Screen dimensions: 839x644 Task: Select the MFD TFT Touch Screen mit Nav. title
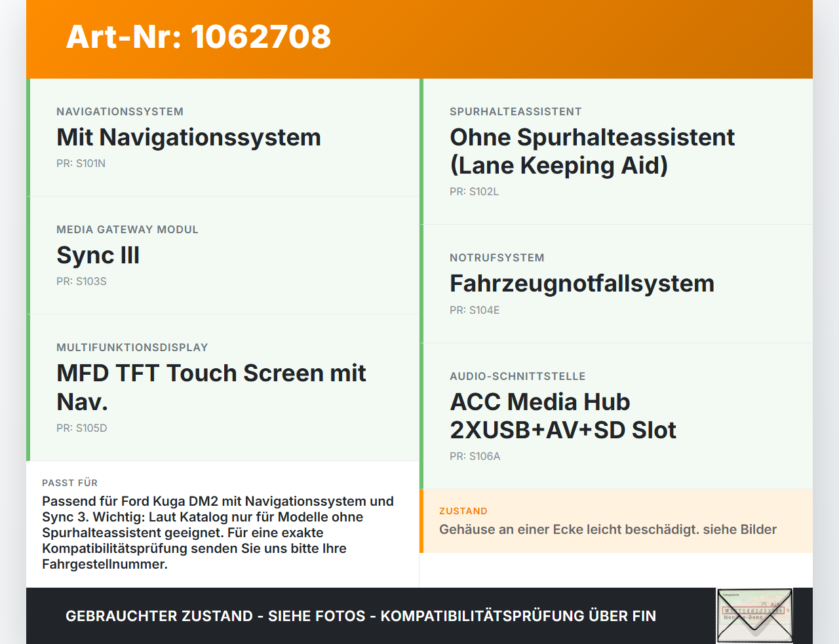[211, 387]
